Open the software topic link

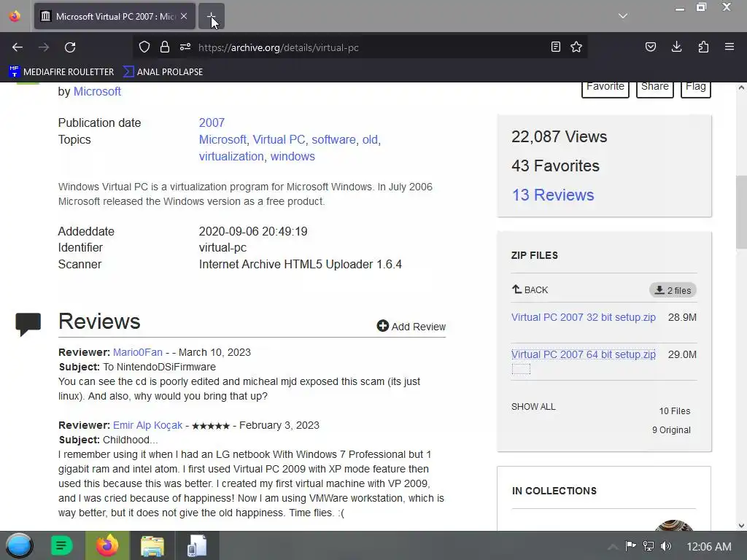[333, 139]
